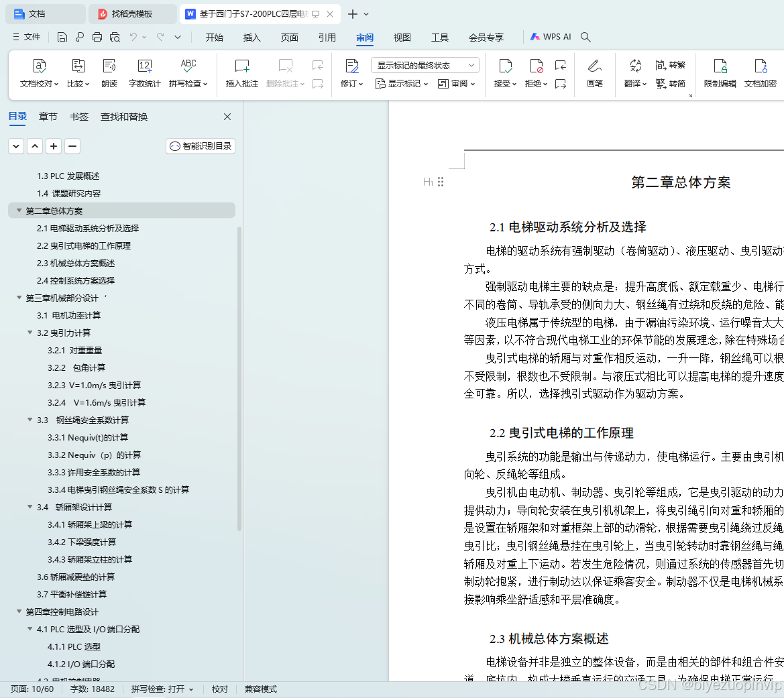
Task: Click 页面: 10/60 in status bar
Action: click(x=32, y=689)
